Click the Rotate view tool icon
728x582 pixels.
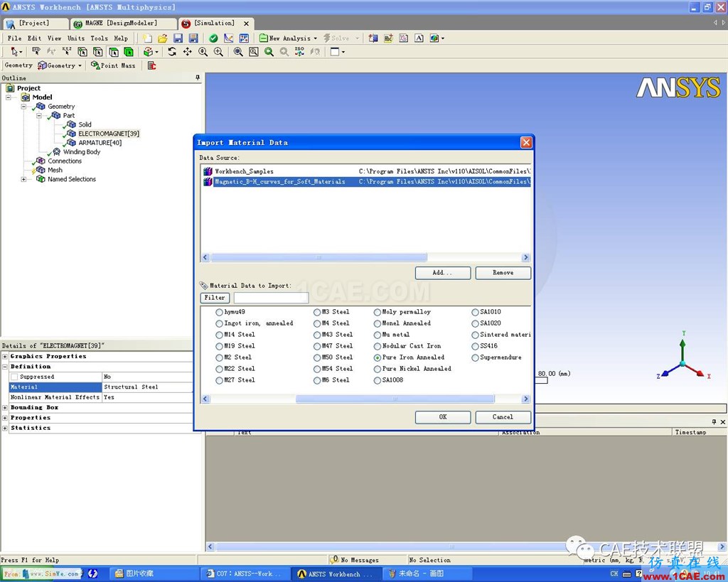pyautogui.click(x=172, y=51)
